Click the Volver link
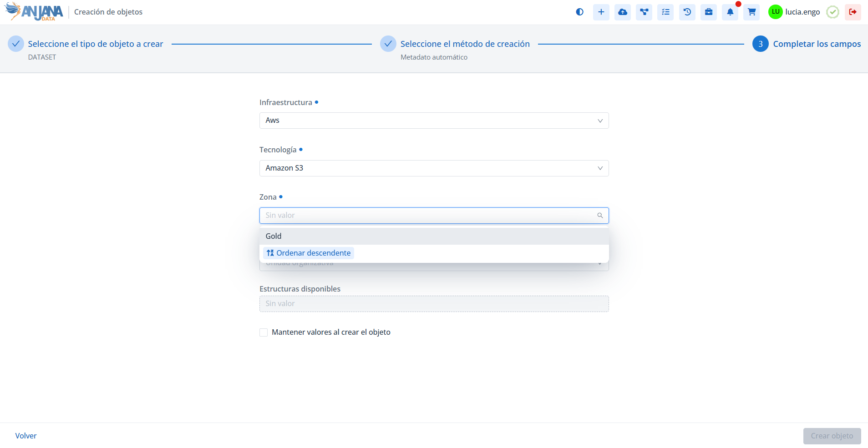Screen dimensions: 868x448 tap(26, 436)
